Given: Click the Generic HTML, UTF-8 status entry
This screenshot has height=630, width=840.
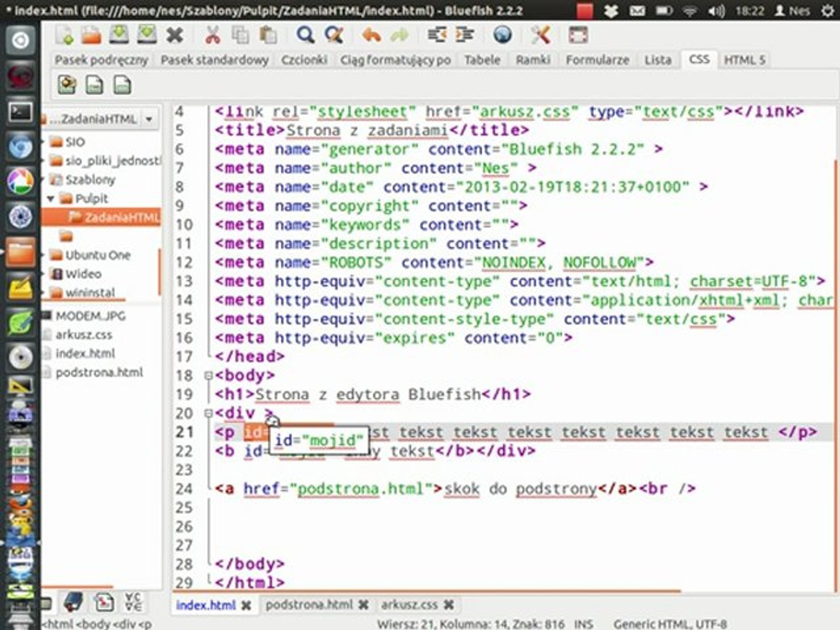Looking at the screenshot, I should [x=670, y=624].
